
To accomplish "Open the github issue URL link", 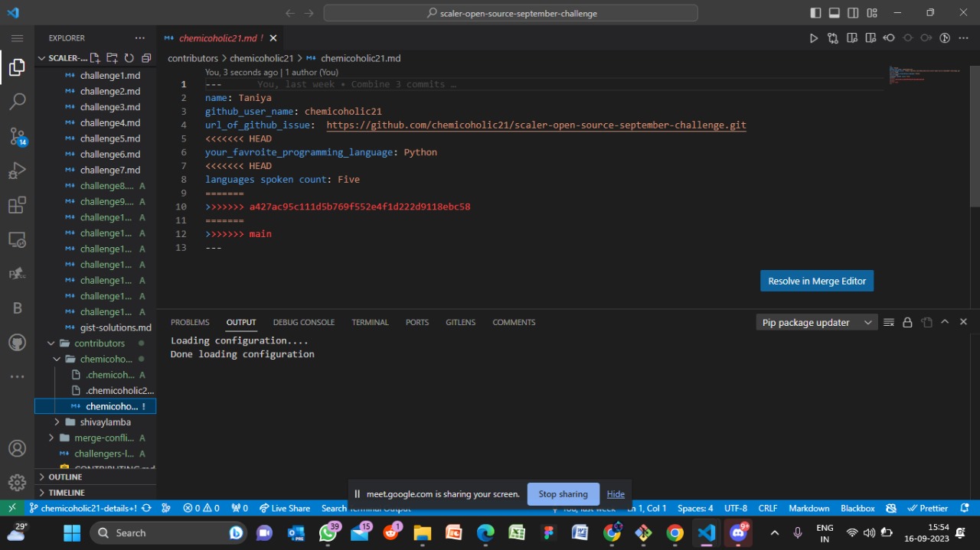I will point(536,125).
